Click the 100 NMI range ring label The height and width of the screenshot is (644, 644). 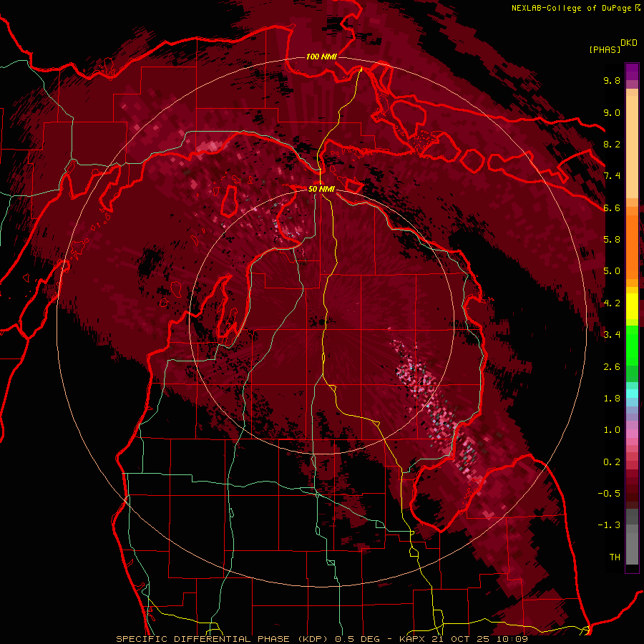pos(321,57)
